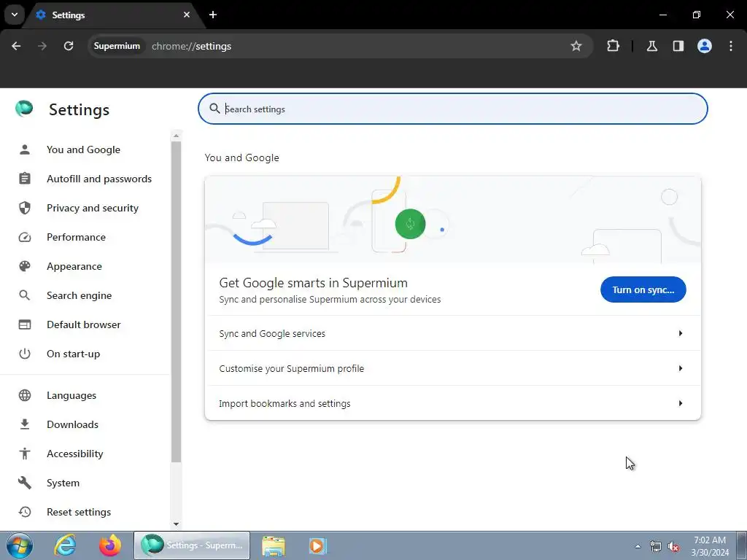Click the person icon for You and Google
The height and width of the screenshot is (560, 747).
(25, 149)
